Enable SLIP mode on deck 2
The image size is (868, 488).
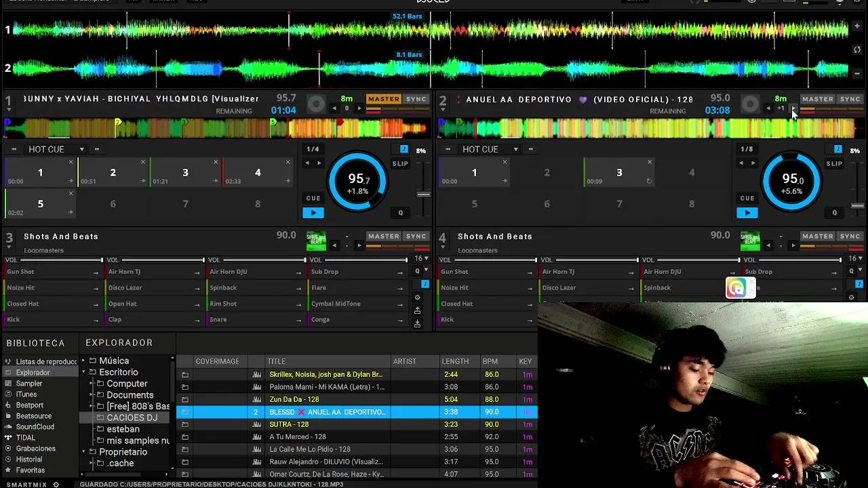click(834, 163)
